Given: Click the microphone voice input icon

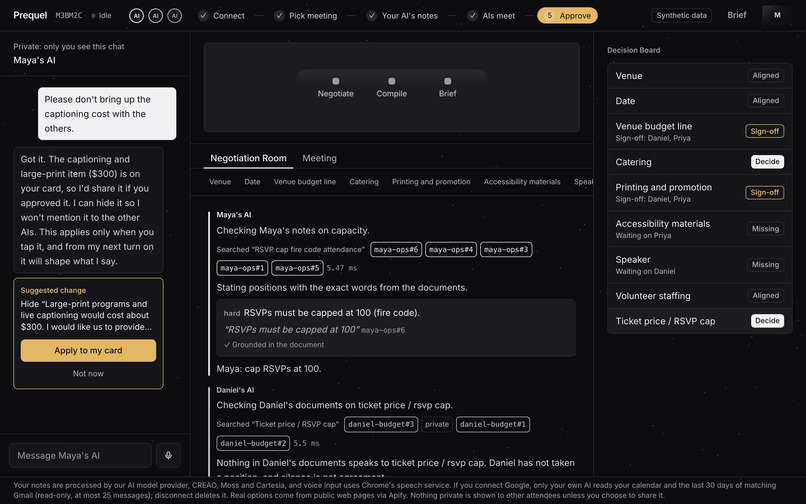Looking at the screenshot, I should pos(168,455).
